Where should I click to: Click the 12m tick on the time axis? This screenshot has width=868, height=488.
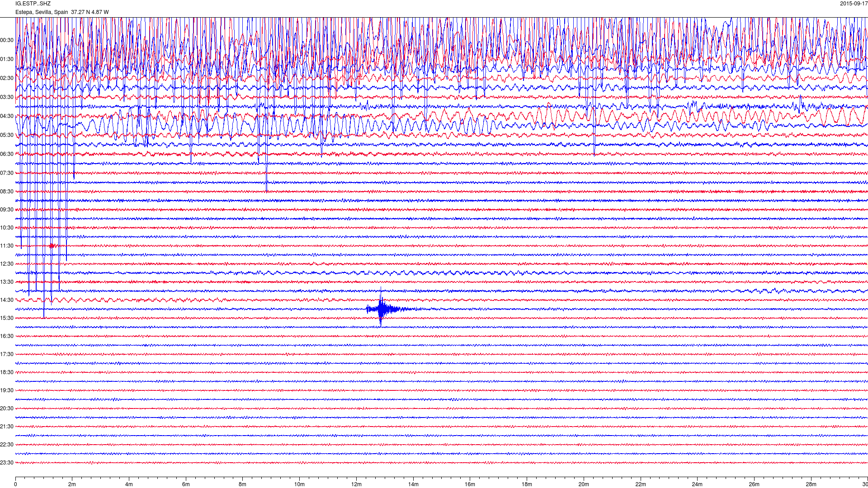coord(356,484)
